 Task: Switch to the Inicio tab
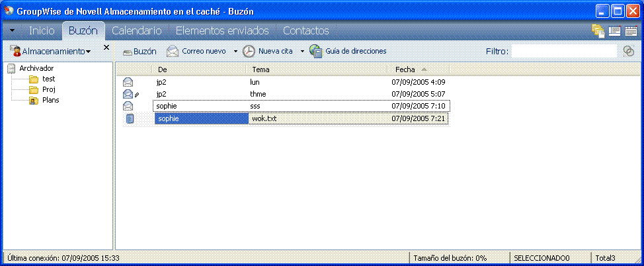(42, 31)
